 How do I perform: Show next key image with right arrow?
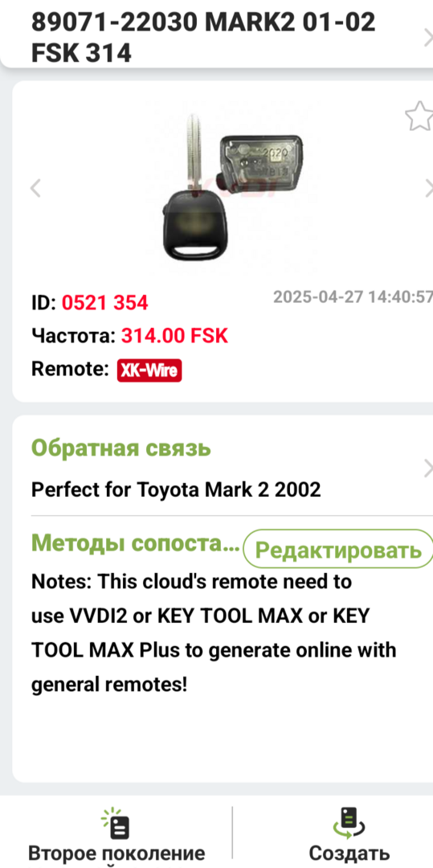click(x=428, y=188)
